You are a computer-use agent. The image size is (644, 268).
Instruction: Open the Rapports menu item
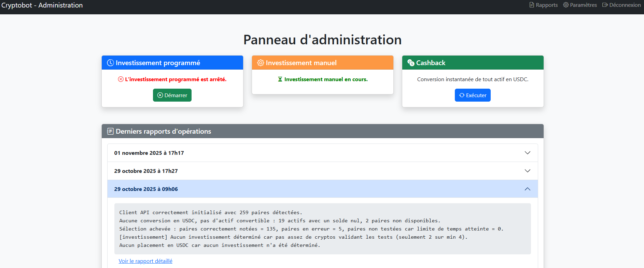coord(547,5)
